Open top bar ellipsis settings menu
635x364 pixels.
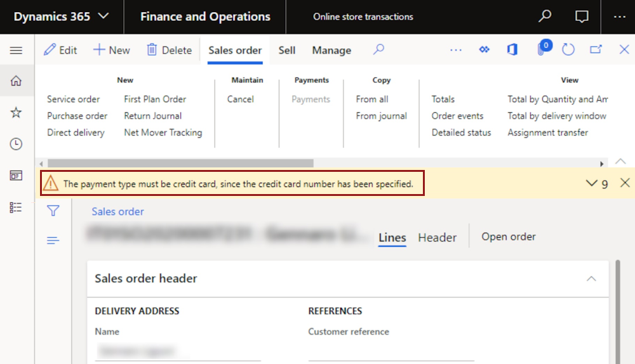[619, 16]
